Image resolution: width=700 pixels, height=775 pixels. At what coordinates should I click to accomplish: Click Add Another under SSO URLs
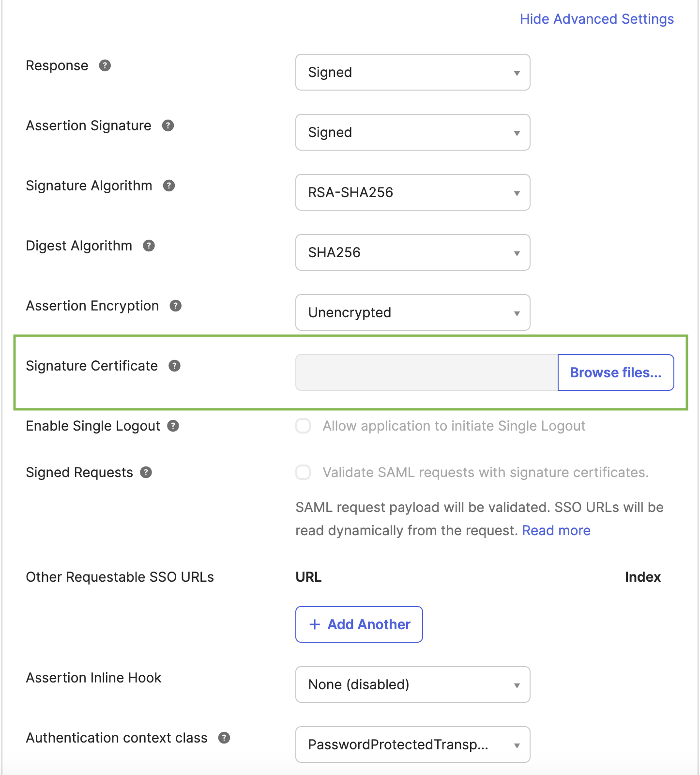(359, 624)
